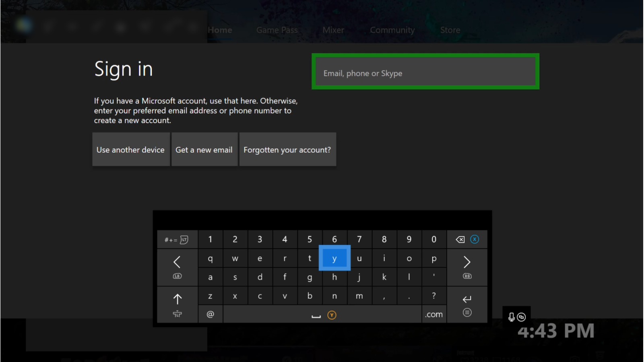Tap the d key

pos(260,277)
